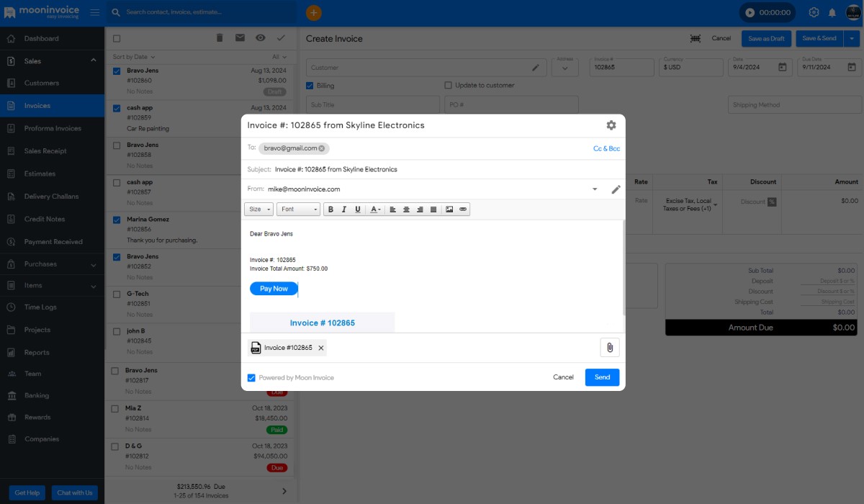Image resolution: width=864 pixels, height=504 pixels.
Task: Check john B invoice #102845
Action: point(117,331)
